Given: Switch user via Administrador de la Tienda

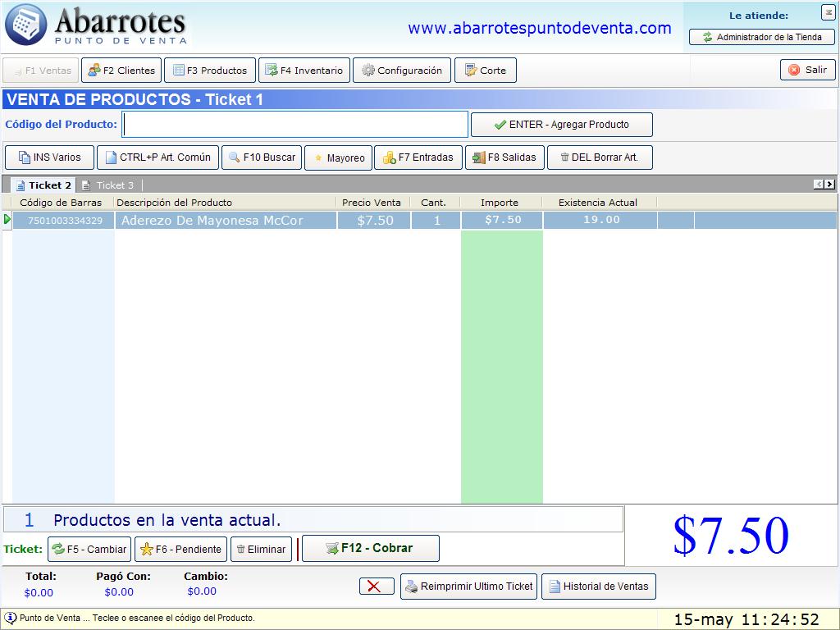Looking at the screenshot, I should 761,37.
